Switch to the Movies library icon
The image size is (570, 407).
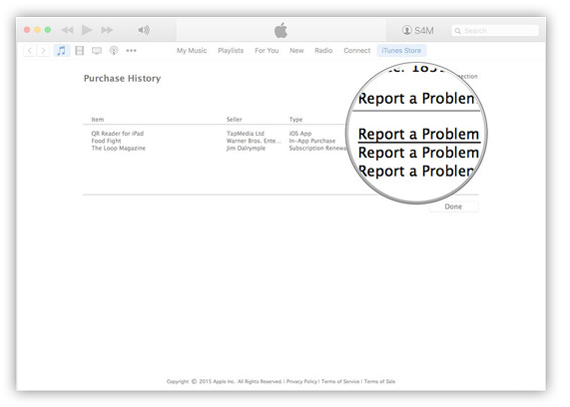click(x=79, y=51)
